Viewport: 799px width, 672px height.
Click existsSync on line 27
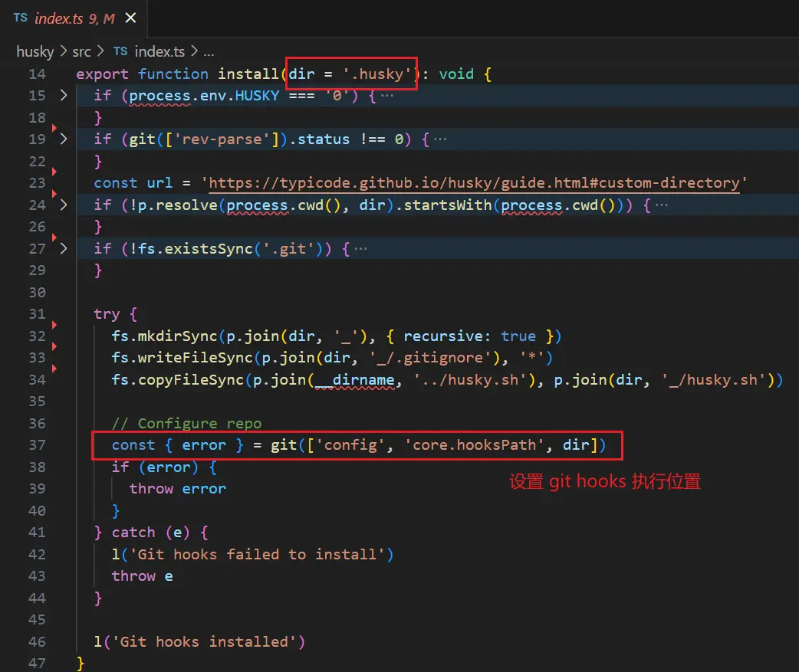[x=209, y=248]
